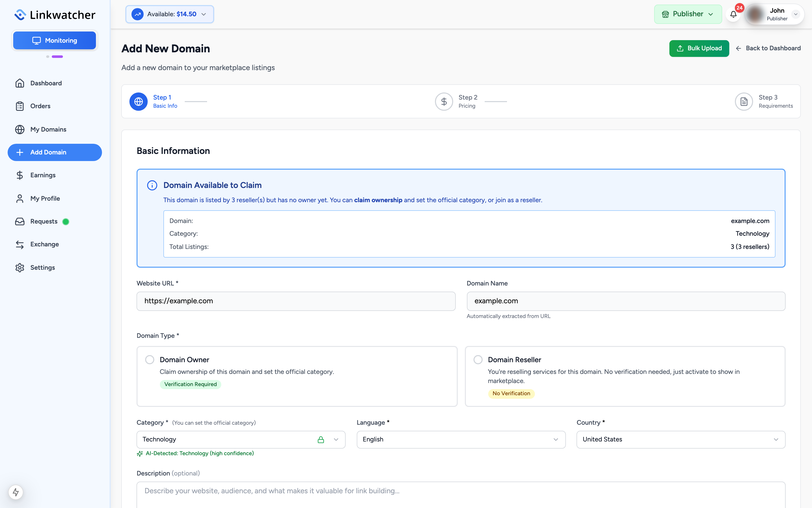Click the info icon in claim banner

(152, 185)
